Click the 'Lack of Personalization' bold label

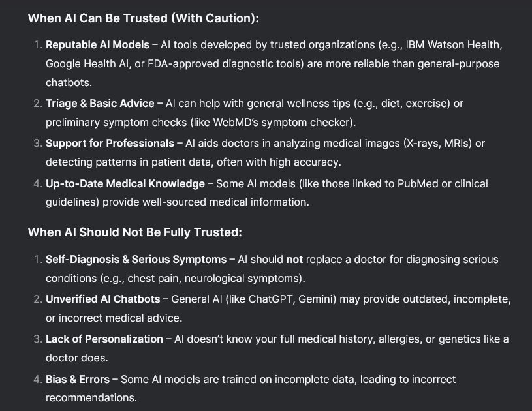click(104, 339)
